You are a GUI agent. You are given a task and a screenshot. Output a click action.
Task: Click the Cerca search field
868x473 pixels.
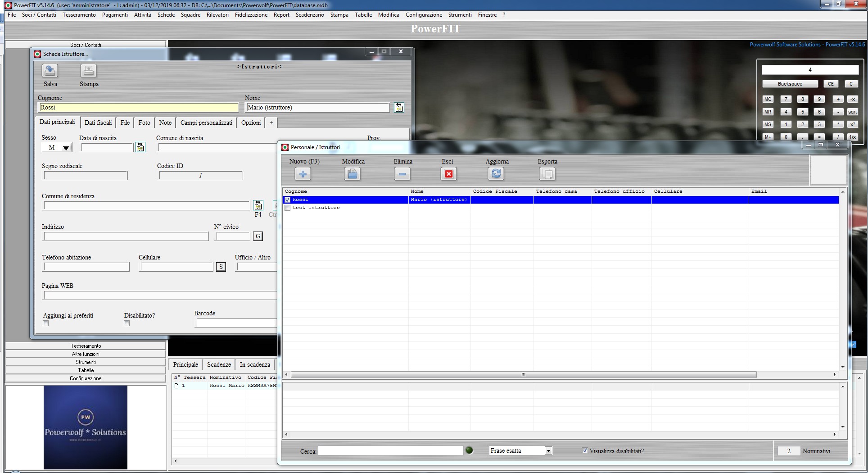(x=391, y=450)
